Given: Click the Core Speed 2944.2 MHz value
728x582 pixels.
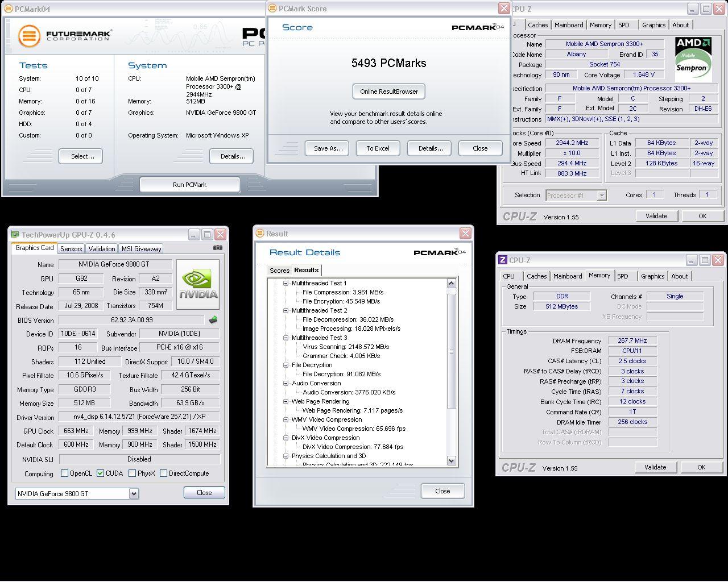Looking at the screenshot, I should pyautogui.click(x=572, y=143).
